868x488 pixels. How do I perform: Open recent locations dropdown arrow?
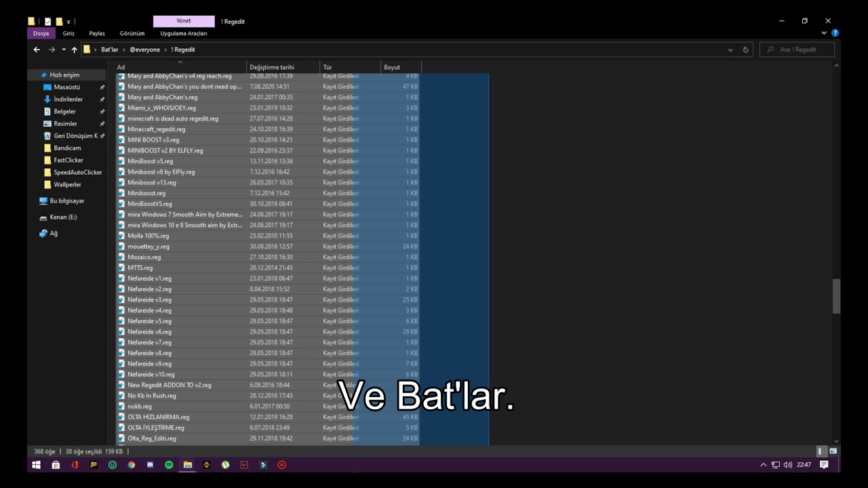(x=64, y=49)
